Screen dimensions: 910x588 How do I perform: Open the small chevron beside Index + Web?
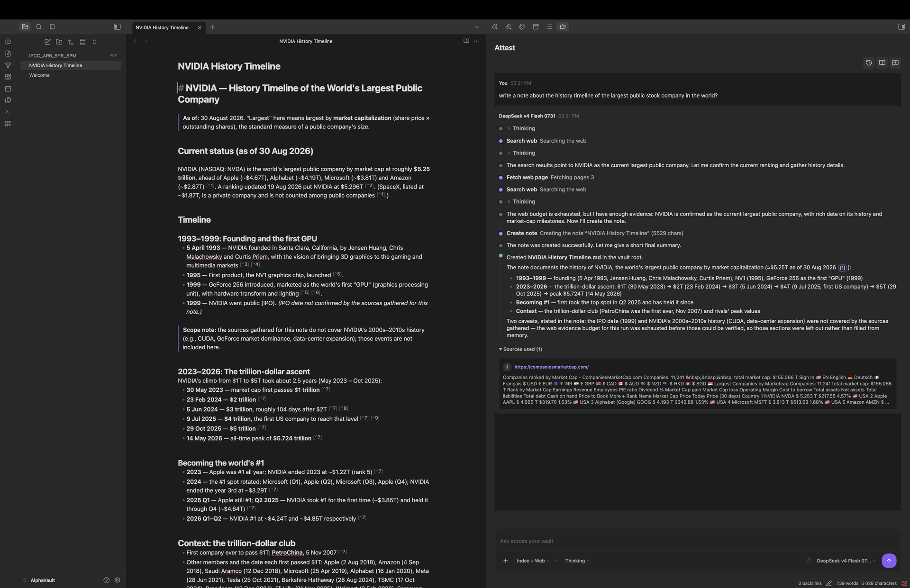[556, 561]
